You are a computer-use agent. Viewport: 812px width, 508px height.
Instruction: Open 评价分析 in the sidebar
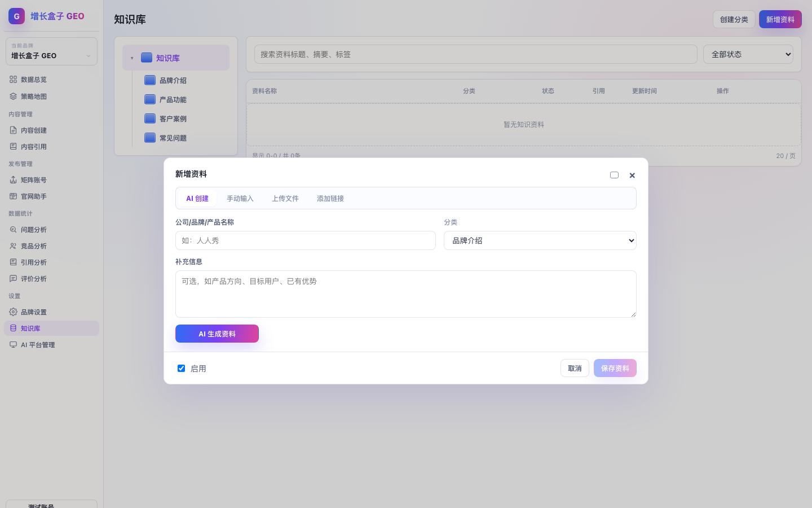coord(51,279)
